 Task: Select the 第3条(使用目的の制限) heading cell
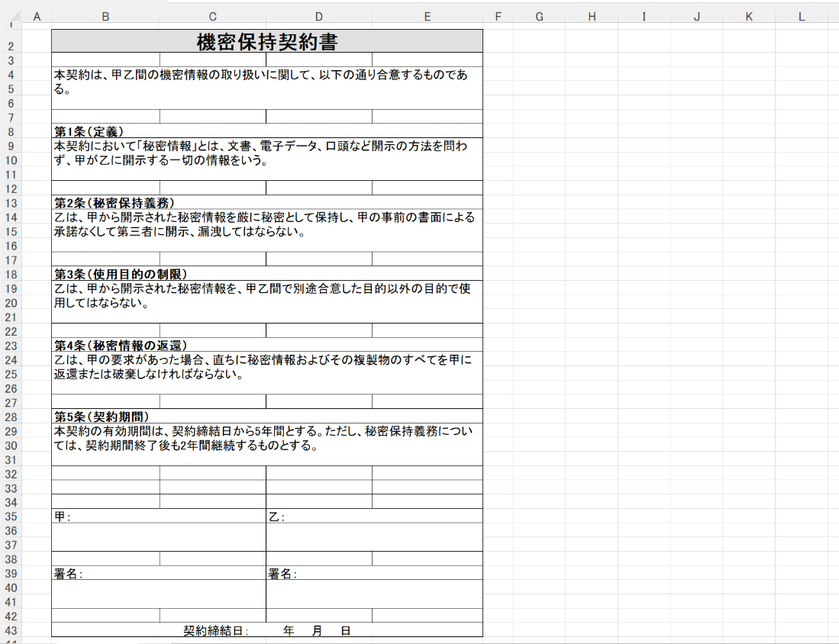tap(267, 274)
